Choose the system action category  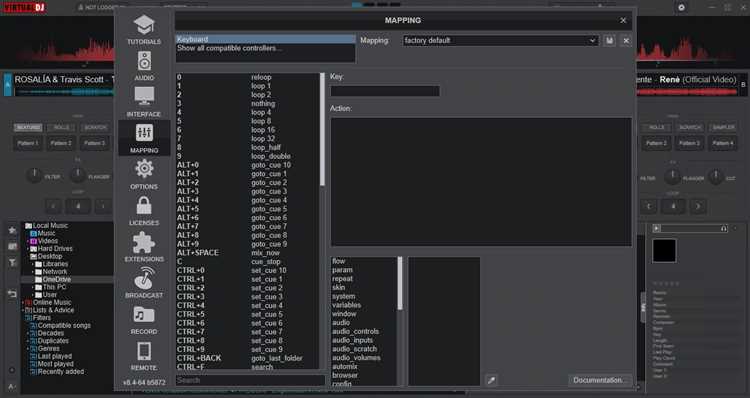click(x=343, y=296)
